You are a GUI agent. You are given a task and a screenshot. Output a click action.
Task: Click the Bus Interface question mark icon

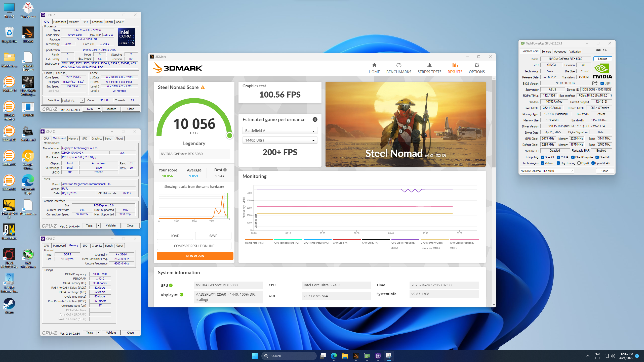pos(611,96)
